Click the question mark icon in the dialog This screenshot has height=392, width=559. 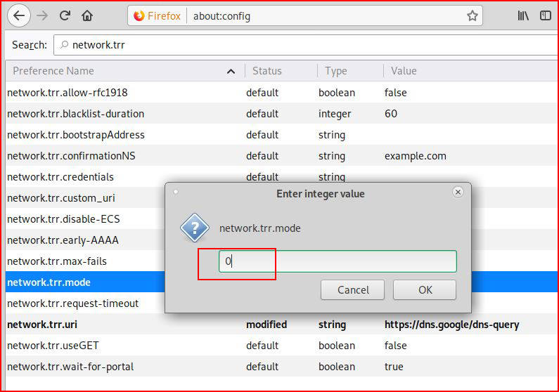[195, 228]
